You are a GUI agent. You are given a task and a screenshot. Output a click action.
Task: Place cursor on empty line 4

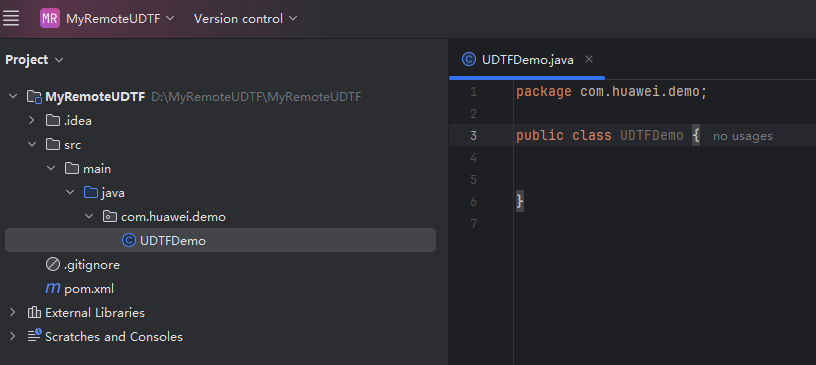click(665, 158)
